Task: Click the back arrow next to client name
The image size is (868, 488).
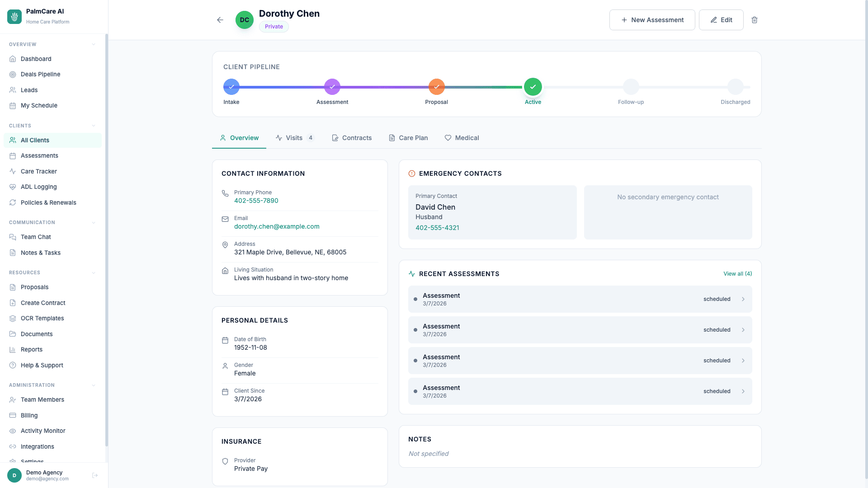Action: tap(220, 19)
